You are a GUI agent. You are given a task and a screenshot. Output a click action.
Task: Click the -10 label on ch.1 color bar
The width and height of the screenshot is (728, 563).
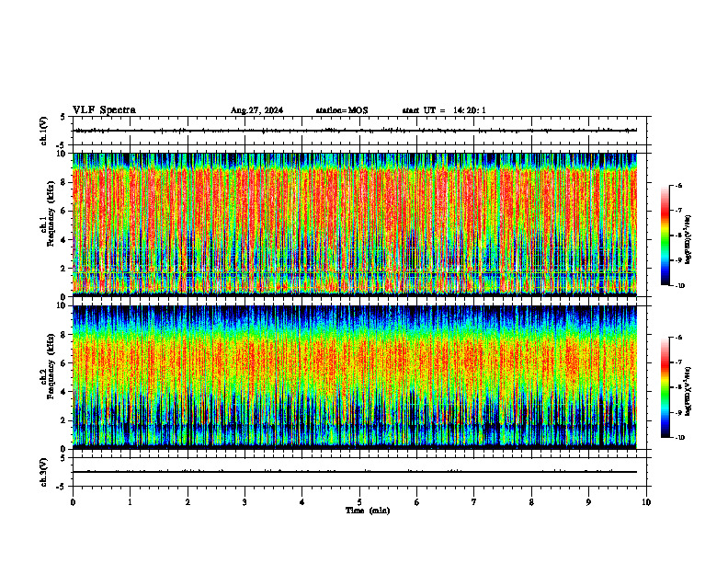680,286
